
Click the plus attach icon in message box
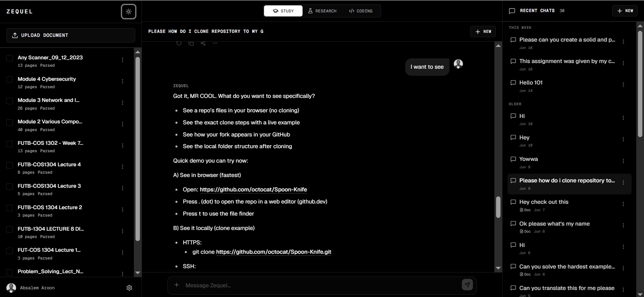[176, 285]
